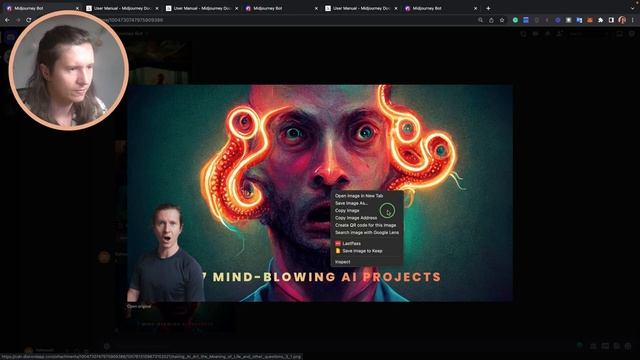Image resolution: width=640 pixels, height=360 pixels.
Task: Click the Share page icon in address bar
Action: (491, 20)
